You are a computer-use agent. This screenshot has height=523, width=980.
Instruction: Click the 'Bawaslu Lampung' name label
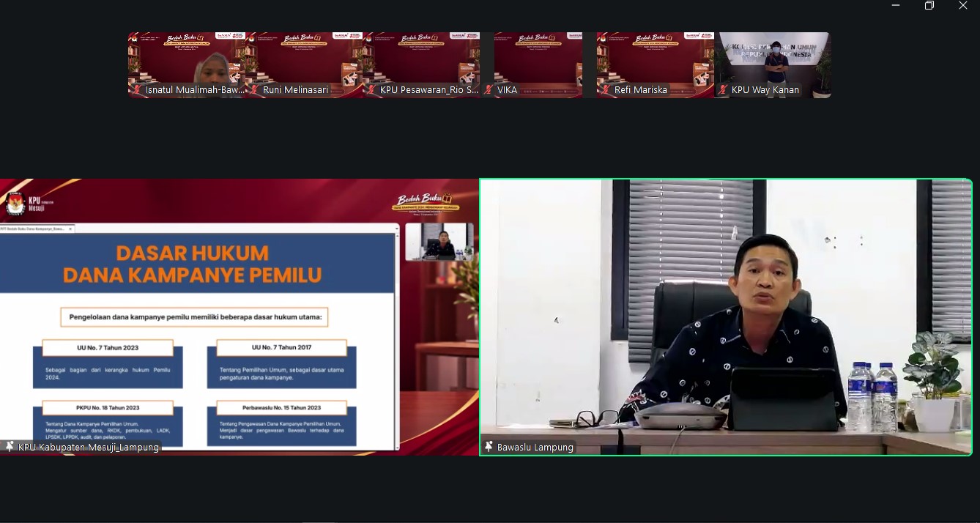pos(535,447)
